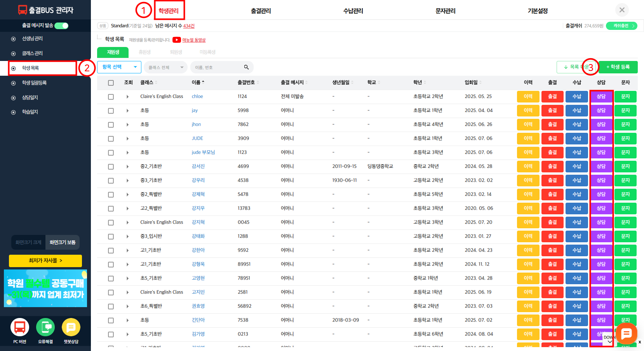644x351 pixels.
Task: Open the student name link 강서진
Action: coord(198,166)
